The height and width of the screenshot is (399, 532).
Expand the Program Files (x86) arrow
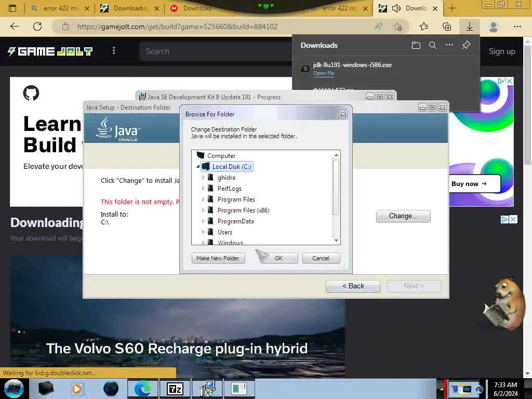coord(203,210)
